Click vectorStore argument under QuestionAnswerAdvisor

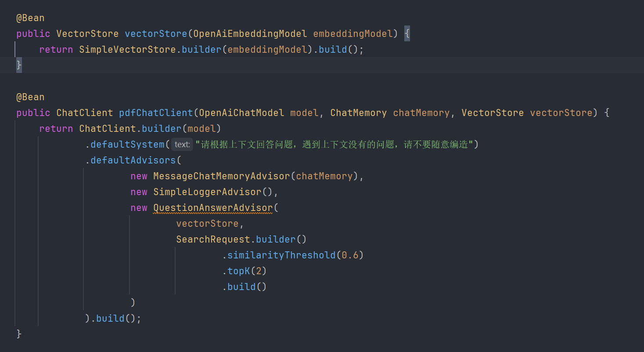pyautogui.click(x=207, y=224)
